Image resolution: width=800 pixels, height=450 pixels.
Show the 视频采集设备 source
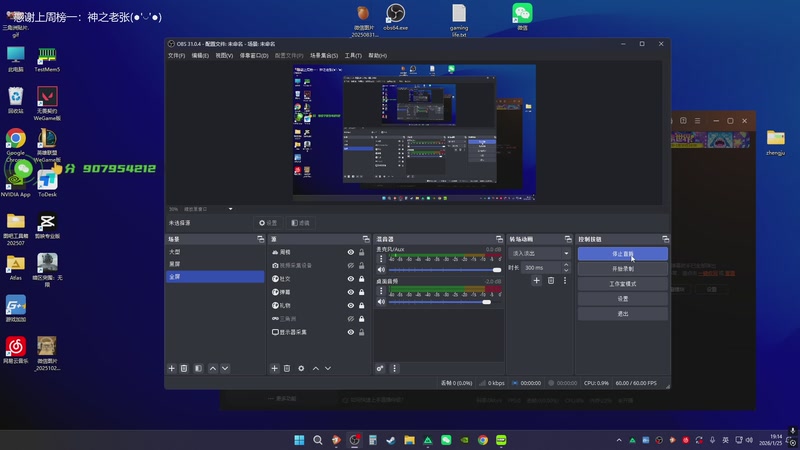click(x=351, y=266)
